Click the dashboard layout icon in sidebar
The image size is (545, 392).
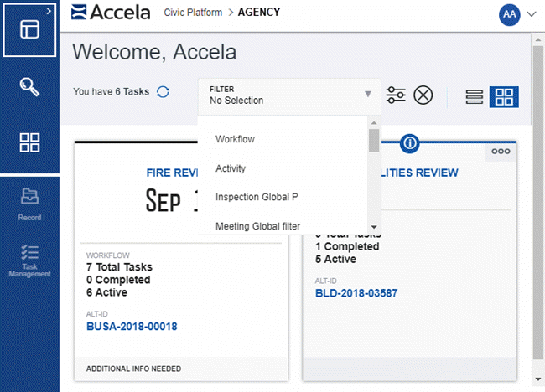[29, 29]
